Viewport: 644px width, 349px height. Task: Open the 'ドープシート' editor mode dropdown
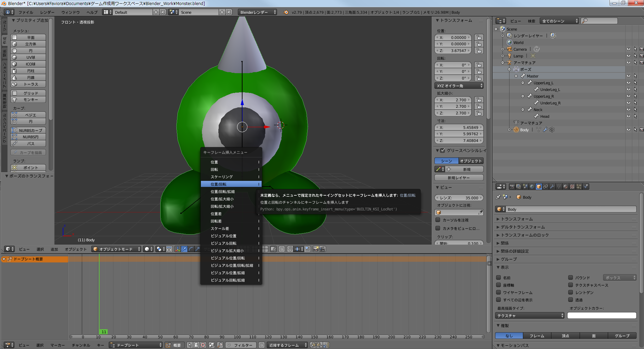click(x=136, y=345)
